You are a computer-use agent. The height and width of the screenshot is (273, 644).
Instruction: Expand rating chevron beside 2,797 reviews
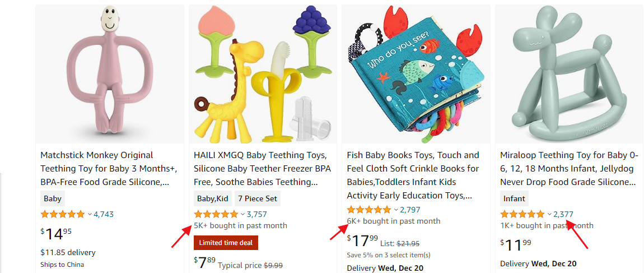(x=396, y=210)
